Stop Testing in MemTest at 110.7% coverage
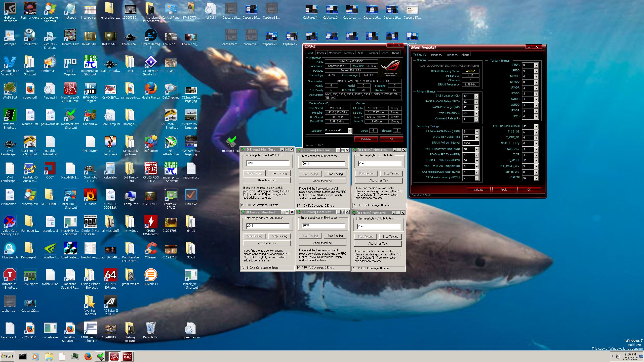This screenshot has height=362, width=644. 279,173
